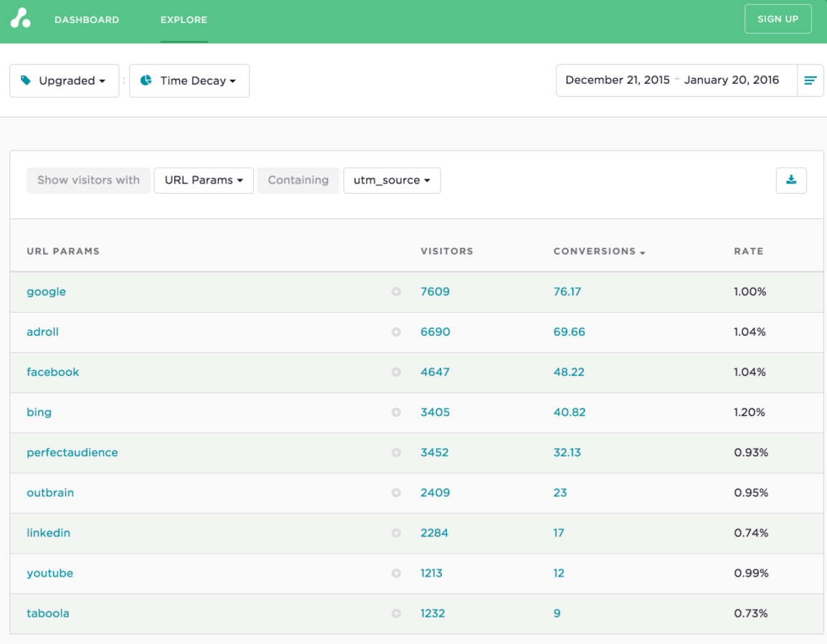Open the linkedin source link
The image size is (827, 644).
pos(49,533)
